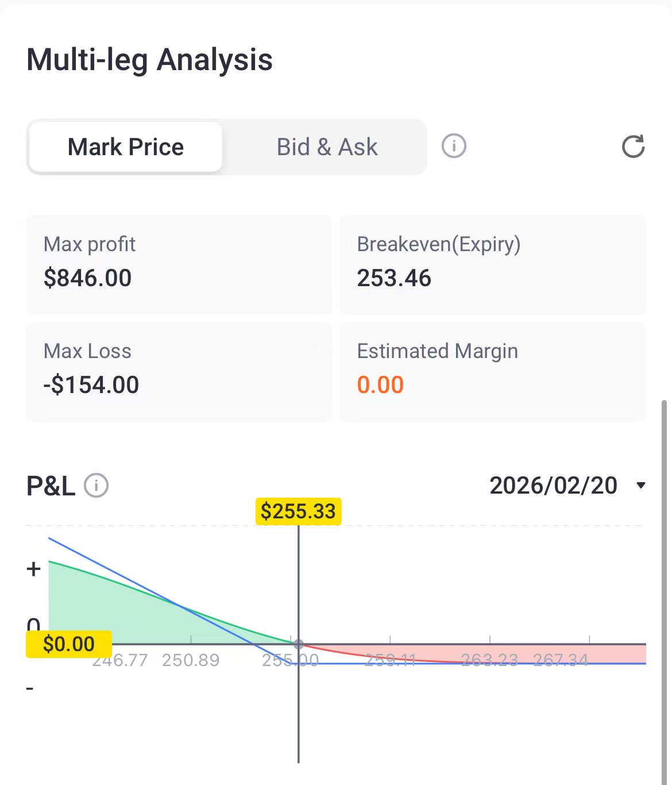
Task: Click the info icon beside Bid & Ask
Action: pos(454,147)
